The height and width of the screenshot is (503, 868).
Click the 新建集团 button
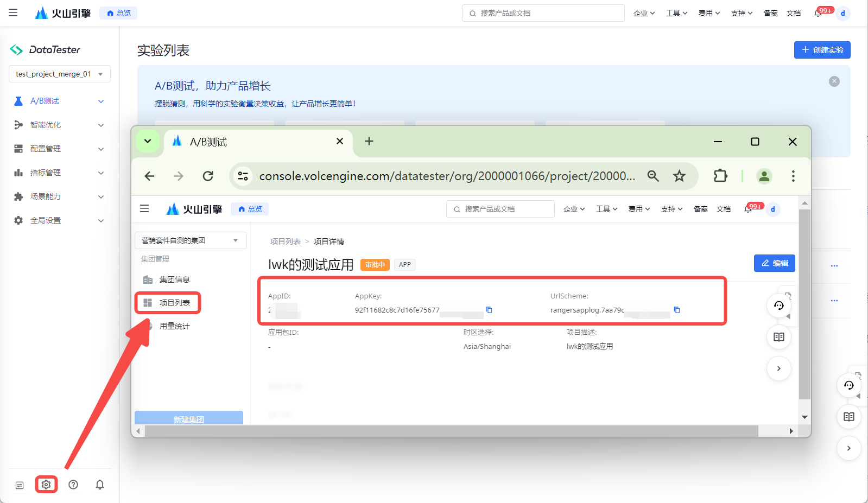[x=189, y=418]
